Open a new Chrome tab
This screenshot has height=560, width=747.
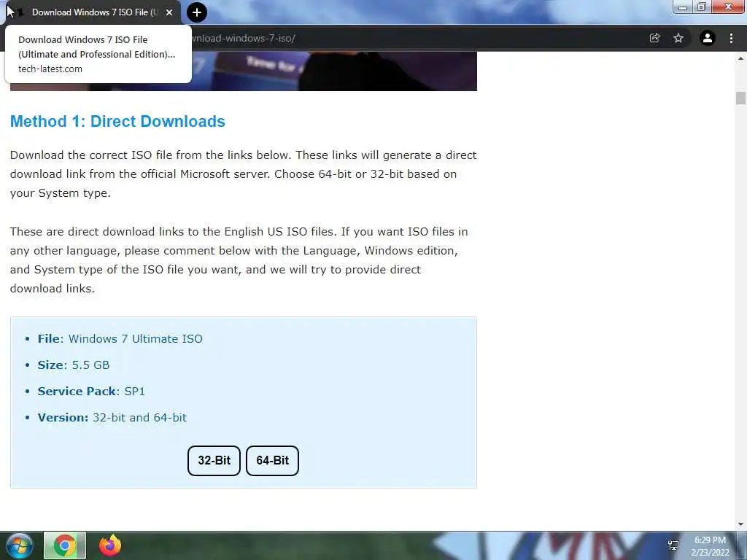(197, 12)
